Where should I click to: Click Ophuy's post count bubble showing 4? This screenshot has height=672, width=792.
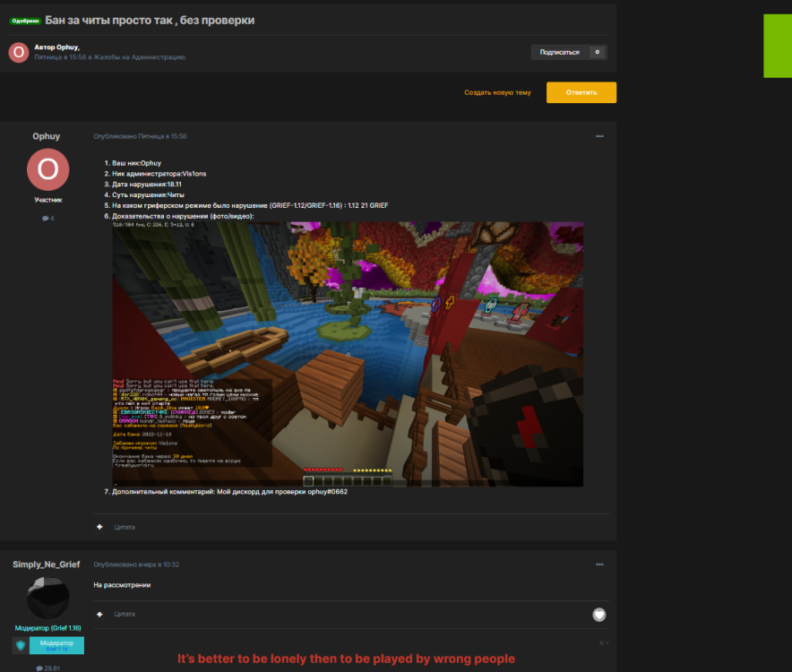tap(48, 219)
